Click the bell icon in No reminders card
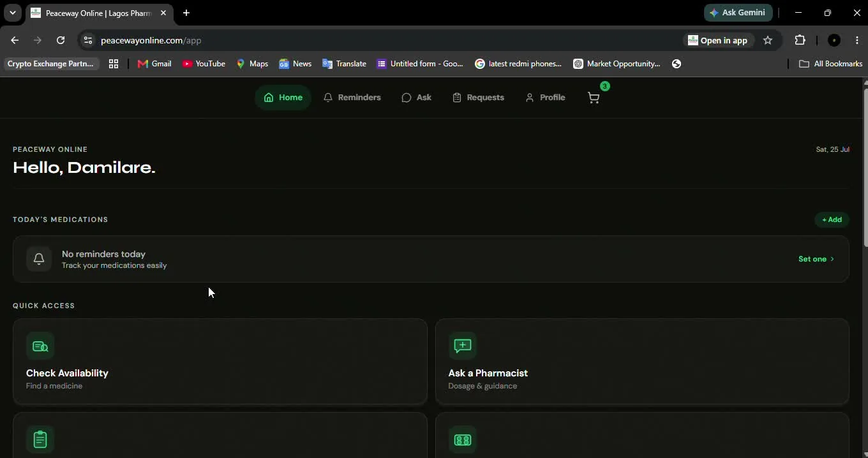Screen dimensions: 868x458 click(x=39, y=259)
